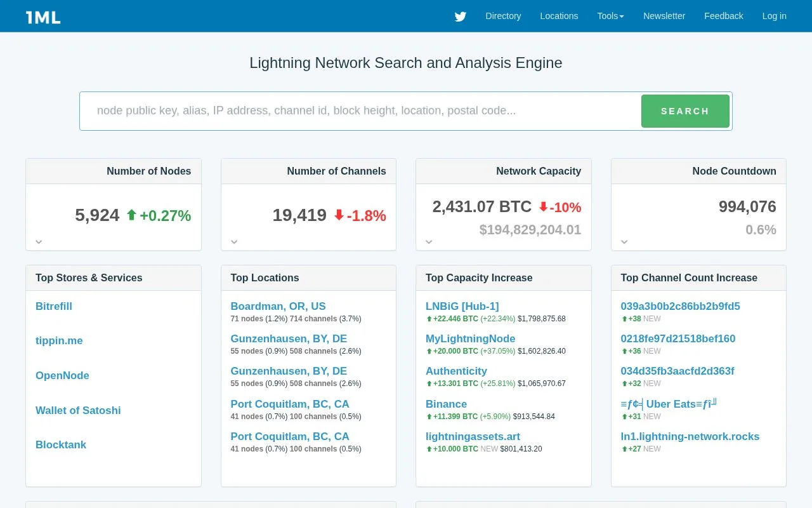Open the Binance node link
This screenshot has height=508, width=812.
pyautogui.click(x=446, y=404)
